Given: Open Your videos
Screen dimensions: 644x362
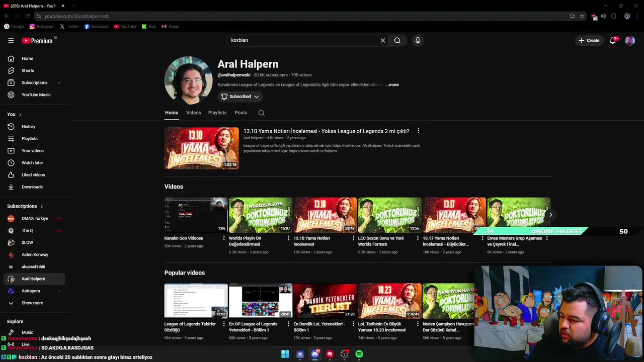Looking at the screenshot, I should pos(34,151).
